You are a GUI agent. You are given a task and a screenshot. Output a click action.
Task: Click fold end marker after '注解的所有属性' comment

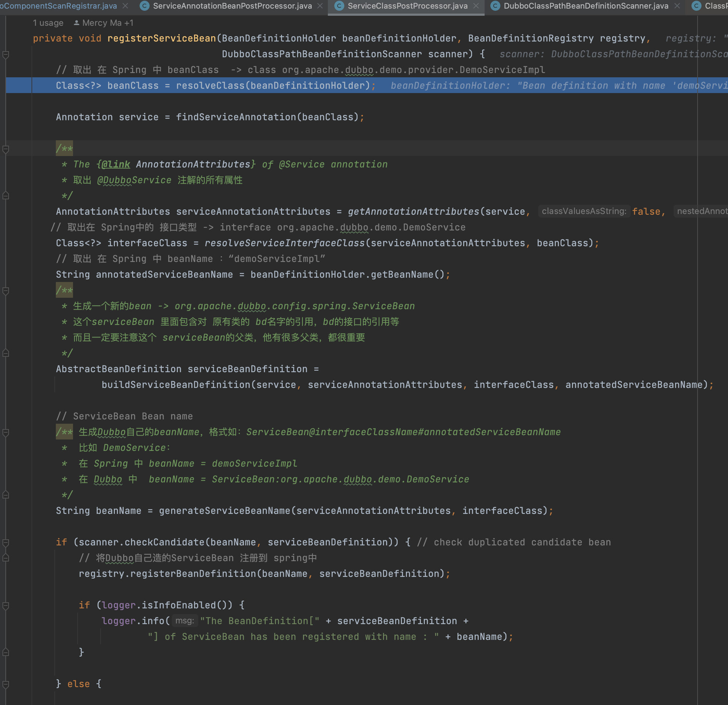[6, 196]
